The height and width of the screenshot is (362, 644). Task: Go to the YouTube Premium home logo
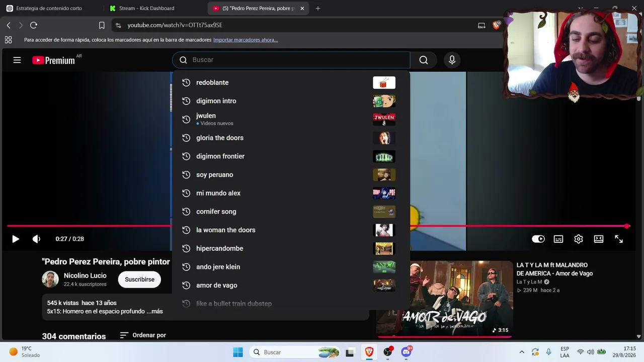54,60
